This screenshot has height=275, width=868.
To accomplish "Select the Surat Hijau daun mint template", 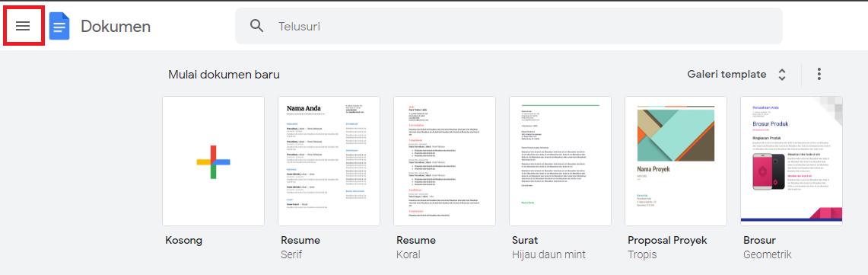I will 560,161.
